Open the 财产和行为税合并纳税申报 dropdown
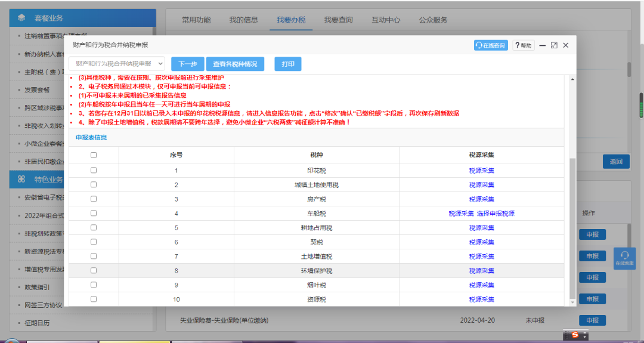The height and width of the screenshot is (343, 644). pyautogui.click(x=117, y=64)
